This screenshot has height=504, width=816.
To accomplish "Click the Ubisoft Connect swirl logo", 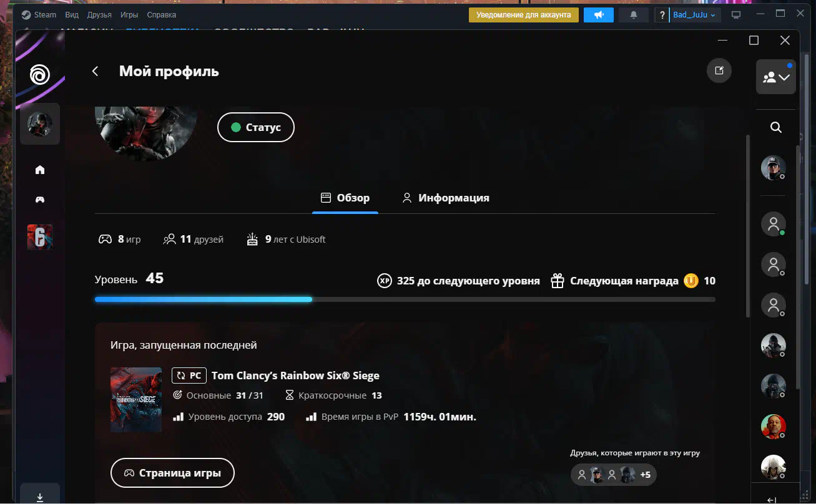I will pyautogui.click(x=39, y=75).
